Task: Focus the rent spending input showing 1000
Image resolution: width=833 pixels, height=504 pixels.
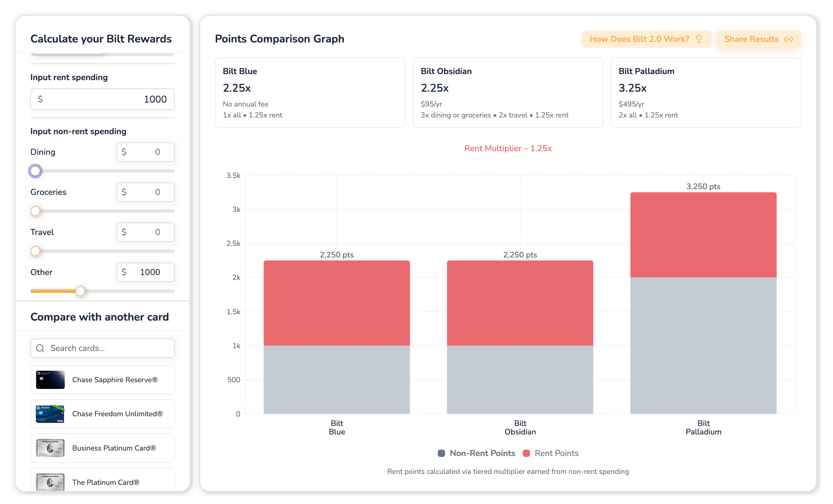Action: coord(102,99)
